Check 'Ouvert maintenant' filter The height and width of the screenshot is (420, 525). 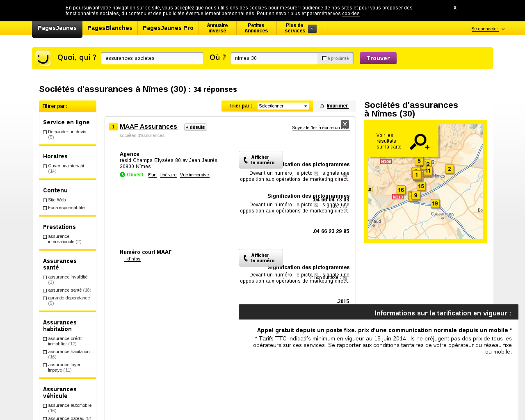tap(45, 166)
